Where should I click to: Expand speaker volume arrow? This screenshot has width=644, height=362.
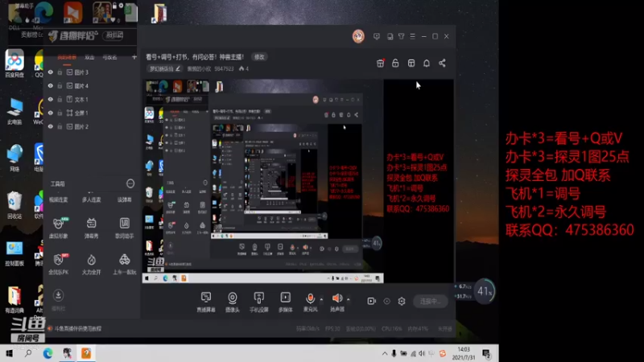349,299
